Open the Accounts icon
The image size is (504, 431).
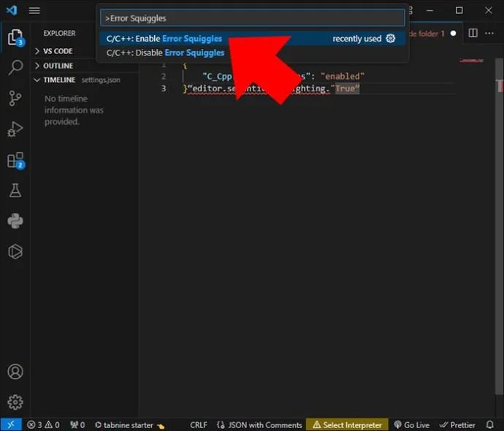point(15,372)
